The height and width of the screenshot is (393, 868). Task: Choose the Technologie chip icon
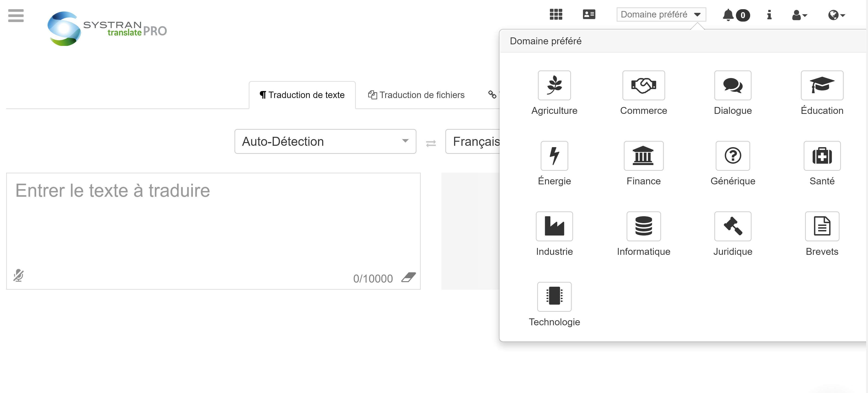coord(554,296)
